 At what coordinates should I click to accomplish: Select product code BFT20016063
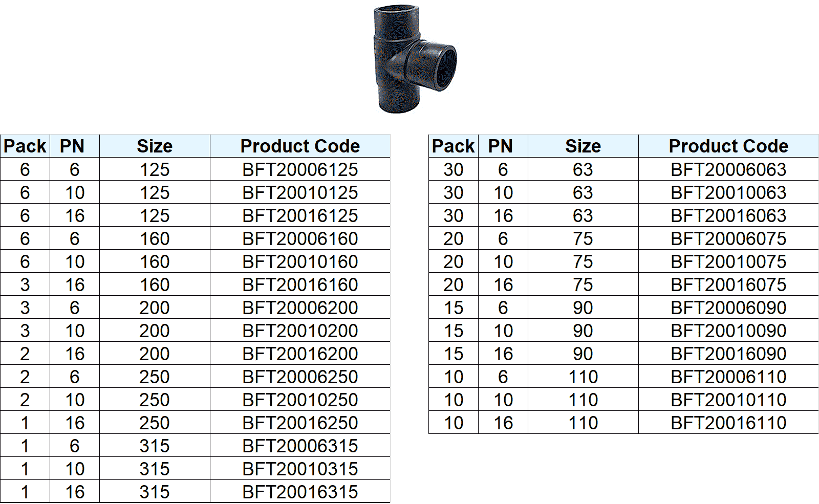[x=728, y=215]
